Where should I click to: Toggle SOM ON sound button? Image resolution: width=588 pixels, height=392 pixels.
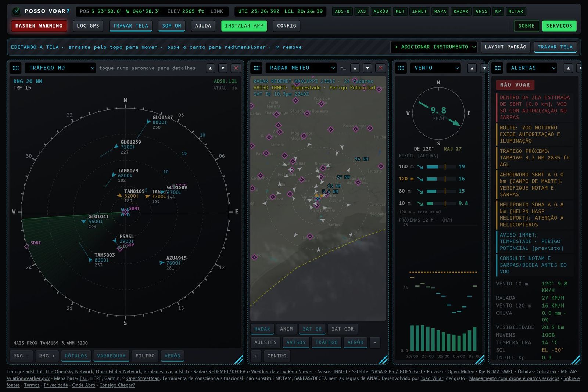point(172,26)
